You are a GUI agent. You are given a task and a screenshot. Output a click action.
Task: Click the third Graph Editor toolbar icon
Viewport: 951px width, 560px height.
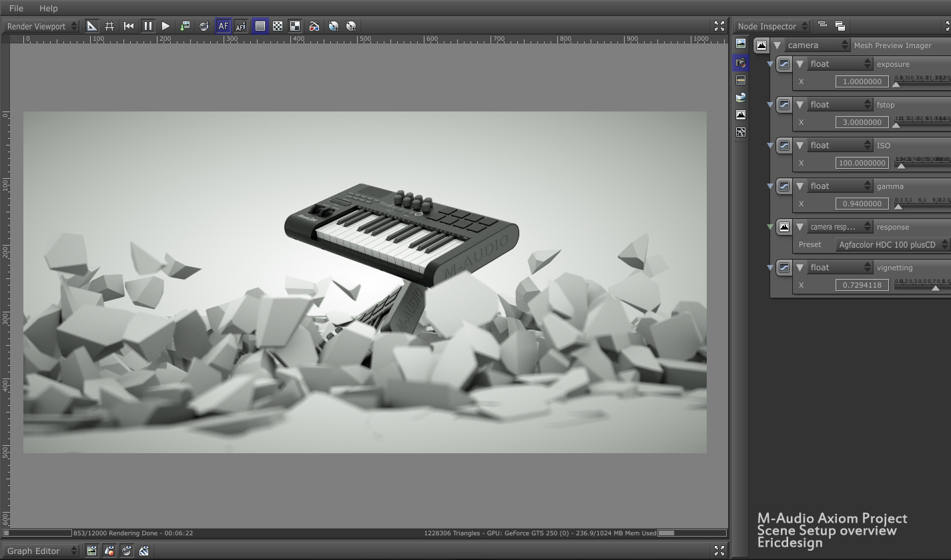pyautogui.click(x=127, y=551)
